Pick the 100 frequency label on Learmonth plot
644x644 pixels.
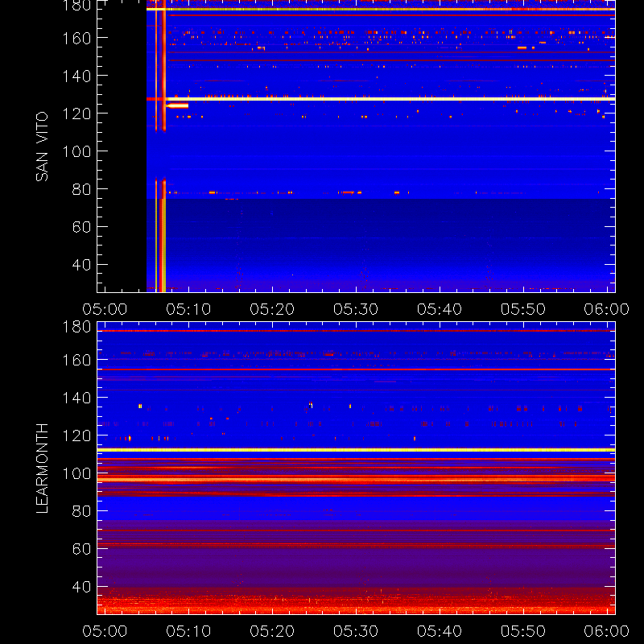(76, 473)
